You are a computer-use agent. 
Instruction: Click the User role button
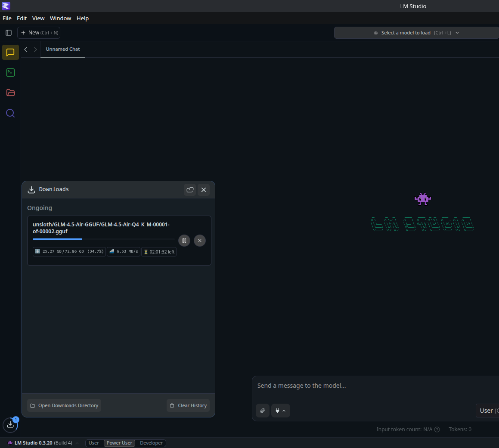(487, 411)
